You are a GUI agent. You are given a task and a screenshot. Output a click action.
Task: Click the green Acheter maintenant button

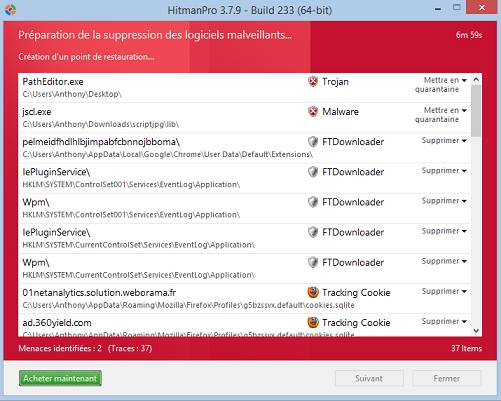60,378
